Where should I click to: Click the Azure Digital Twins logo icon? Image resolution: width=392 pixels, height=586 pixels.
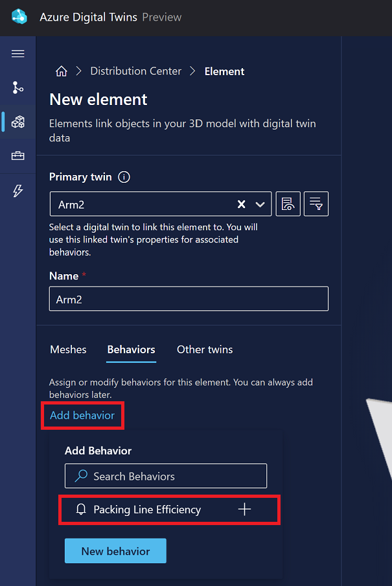tap(19, 17)
